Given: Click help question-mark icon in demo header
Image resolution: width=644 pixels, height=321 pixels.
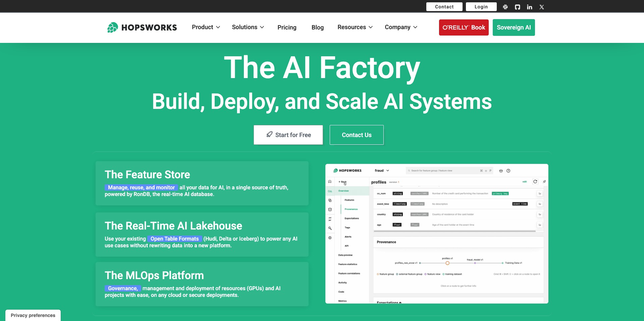Looking at the screenshot, I should pos(508,171).
